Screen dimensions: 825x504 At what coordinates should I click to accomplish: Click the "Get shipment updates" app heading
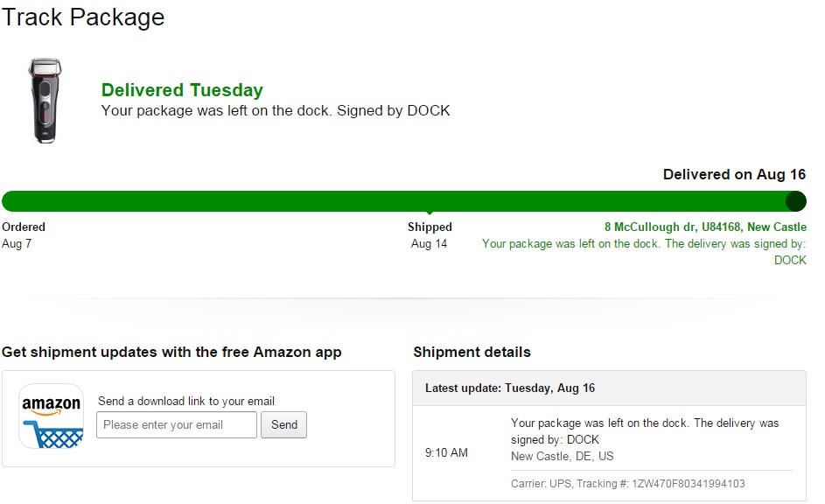click(171, 352)
